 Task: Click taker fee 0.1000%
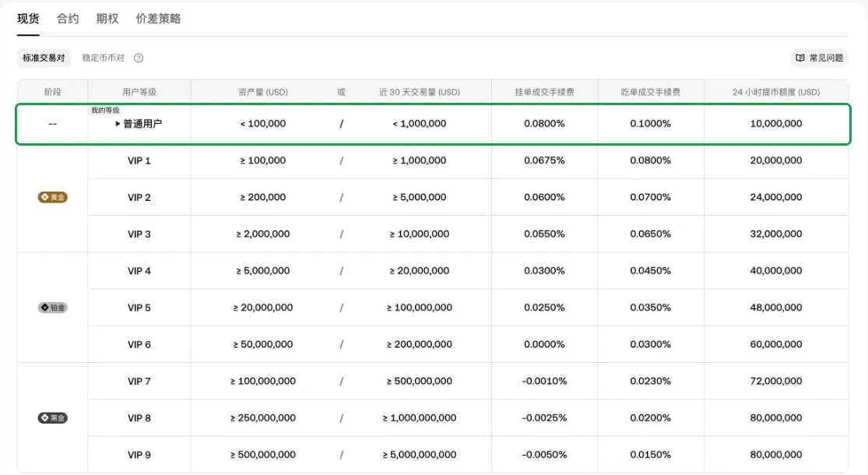coord(651,124)
